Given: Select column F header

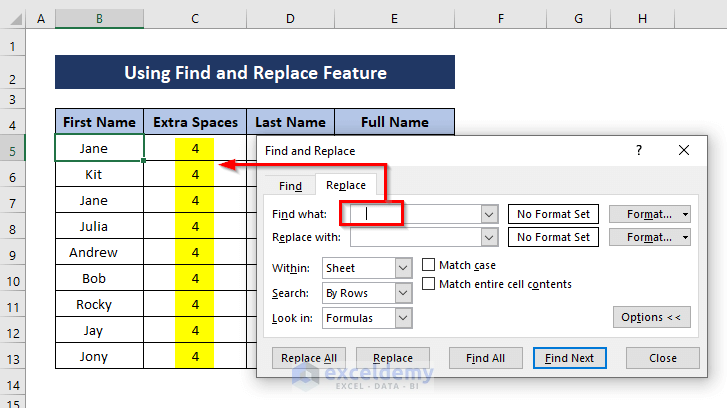Looking at the screenshot, I should pyautogui.click(x=499, y=19).
